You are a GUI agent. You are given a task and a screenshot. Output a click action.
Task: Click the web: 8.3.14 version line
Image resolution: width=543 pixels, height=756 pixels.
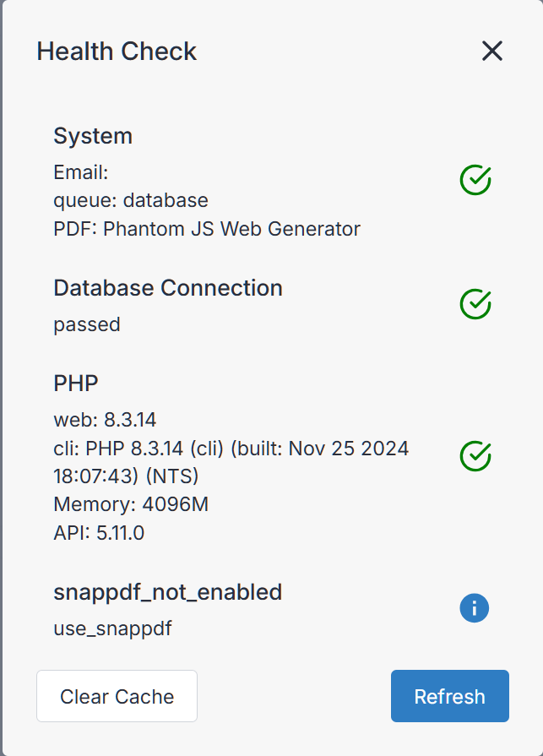[x=105, y=420]
